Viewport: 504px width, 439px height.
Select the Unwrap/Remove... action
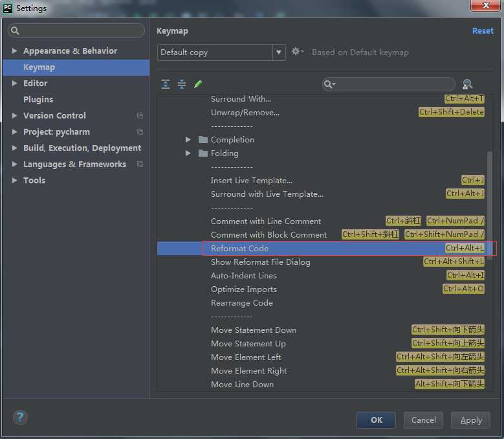click(245, 113)
